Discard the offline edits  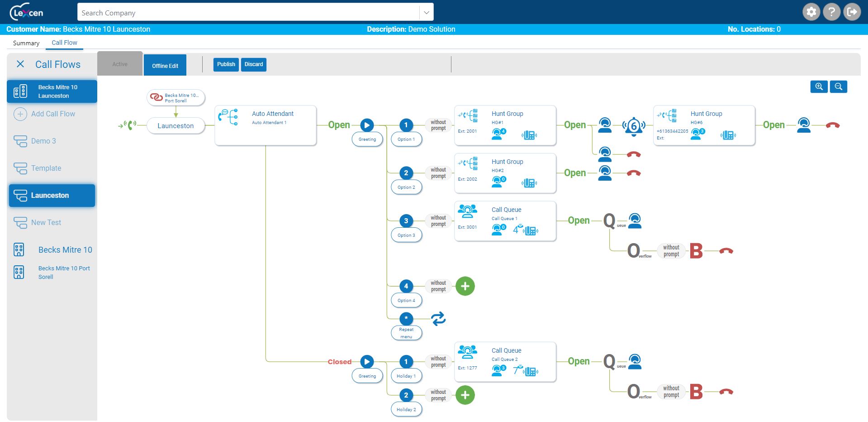[253, 64]
